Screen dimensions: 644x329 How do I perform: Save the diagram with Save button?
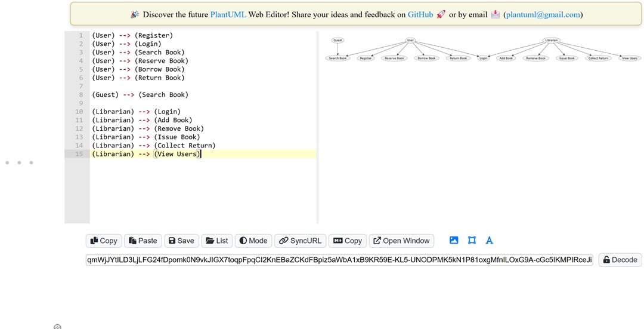coord(181,241)
